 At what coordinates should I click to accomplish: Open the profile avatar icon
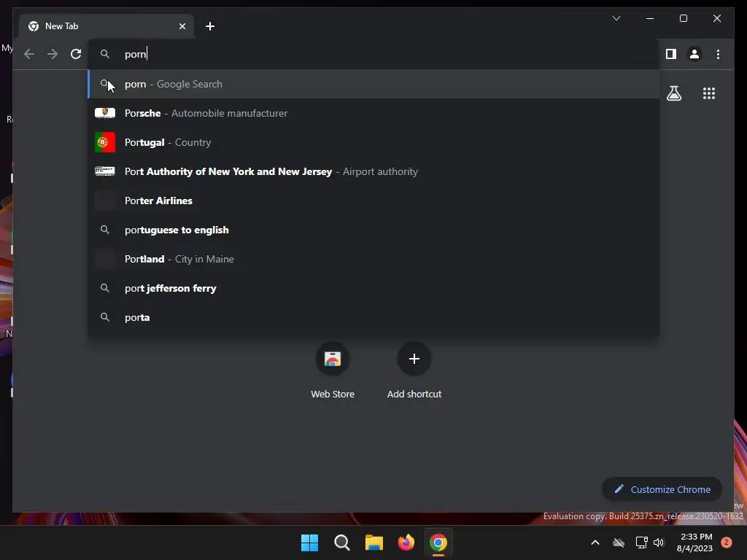[x=694, y=54]
